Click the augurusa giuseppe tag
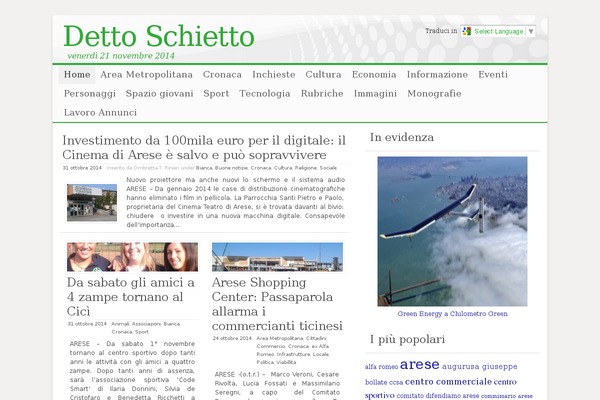 pyautogui.click(x=479, y=366)
